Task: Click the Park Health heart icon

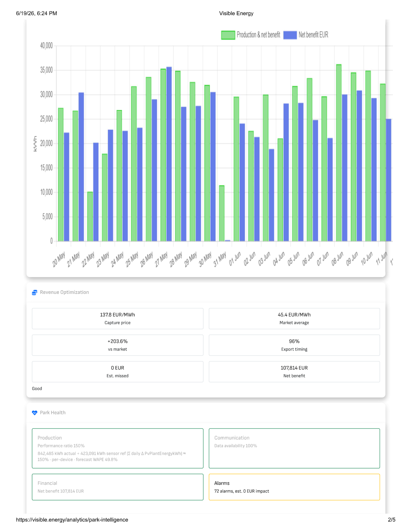Action: pos(35,413)
